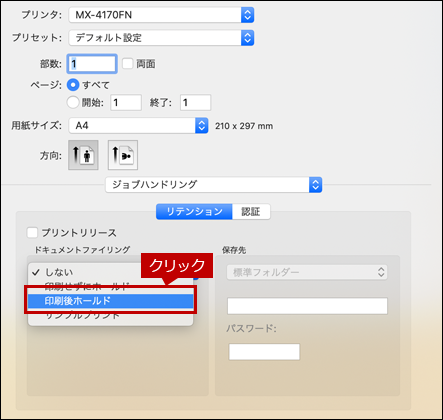
Task: Enable the 両面 checkbox
Action: click(127, 63)
